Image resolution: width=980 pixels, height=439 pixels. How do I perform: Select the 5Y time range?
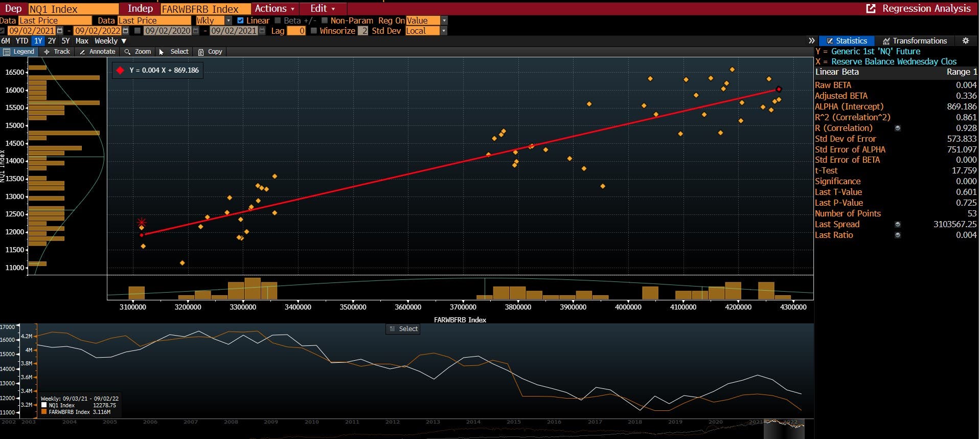(x=65, y=41)
